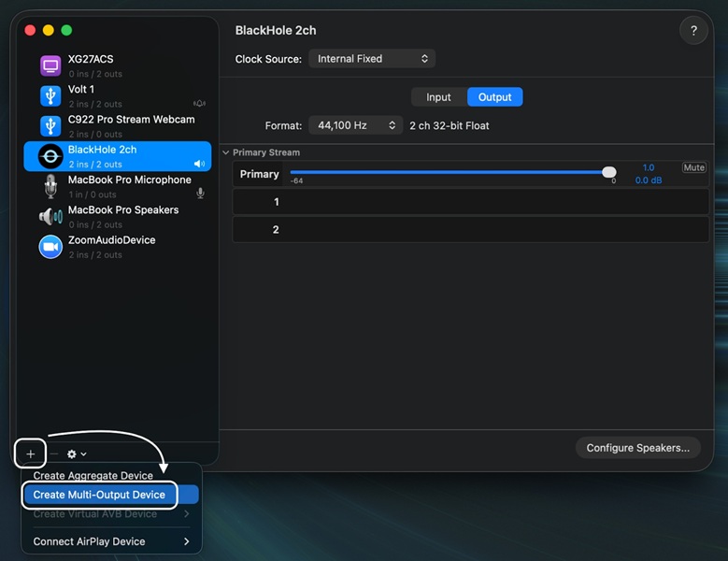Select Volt 1 in device list
Image resolution: width=728 pixels, height=561 pixels.
pos(118,96)
